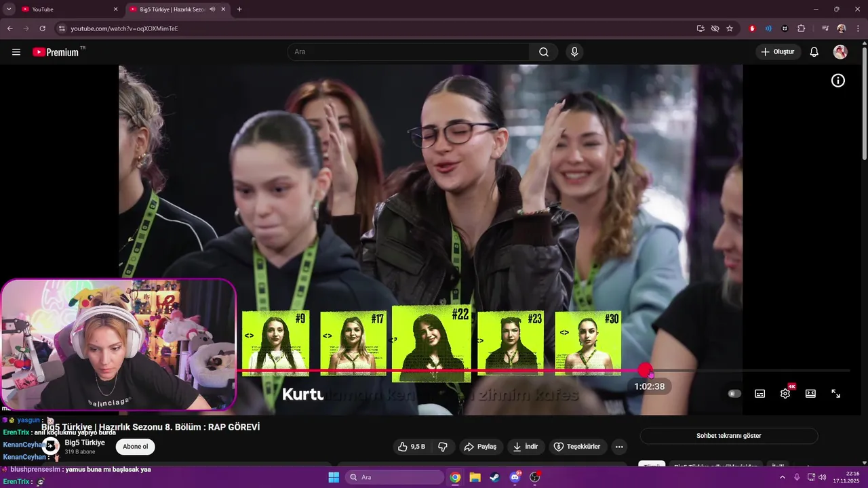Viewport: 868px width, 488px height.
Task: Open File Explorer from taskbar
Action: pyautogui.click(x=475, y=477)
